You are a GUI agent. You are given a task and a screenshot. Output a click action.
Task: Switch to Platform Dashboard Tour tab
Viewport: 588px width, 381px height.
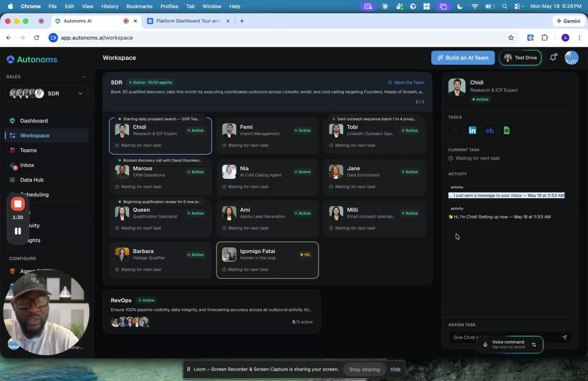pyautogui.click(x=188, y=21)
